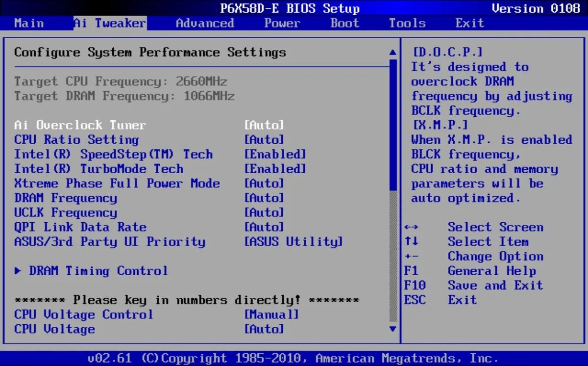Click the [D.O.C.P.] help heading
The height and width of the screenshot is (366, 588).
click(447, 52)
